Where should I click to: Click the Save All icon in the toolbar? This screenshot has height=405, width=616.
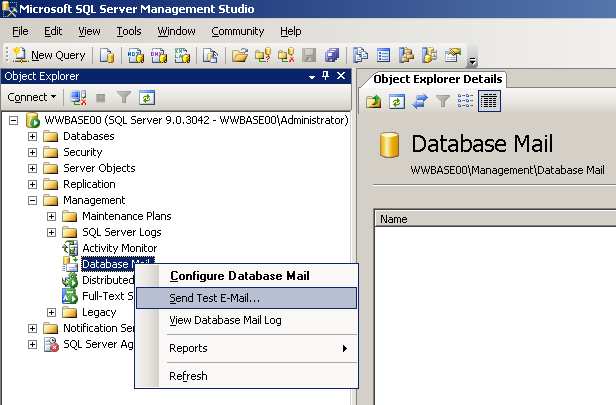[332, 55]
